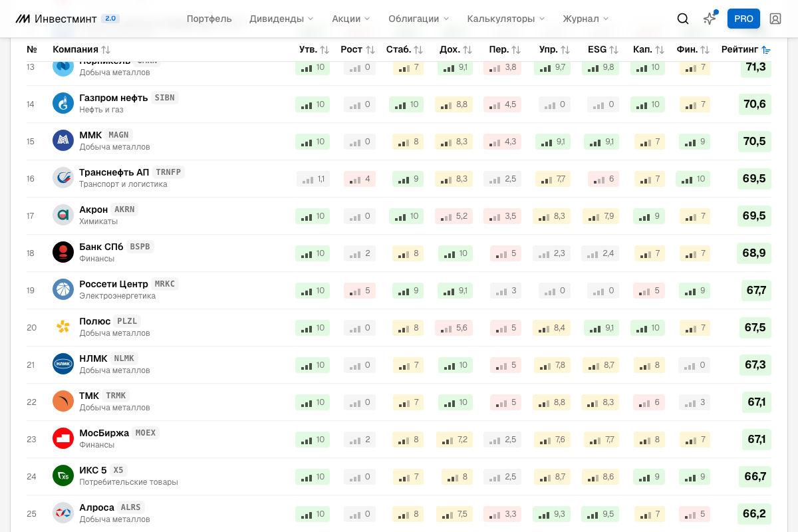Click the PLZL ticker badge
The width and height of the screenshot is (798, 532).
[x=127, y=321]
